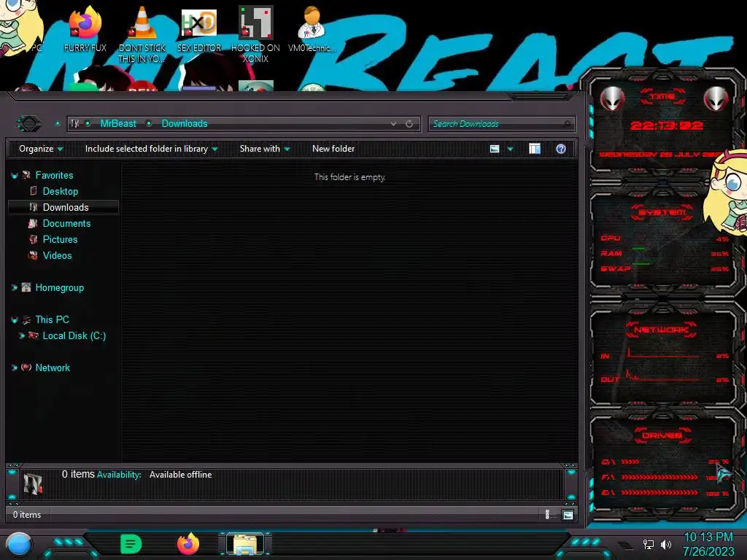The height and width of the screenshot is (560, 747).
Task: Select Documents in navigation pane
Action: 66,223
